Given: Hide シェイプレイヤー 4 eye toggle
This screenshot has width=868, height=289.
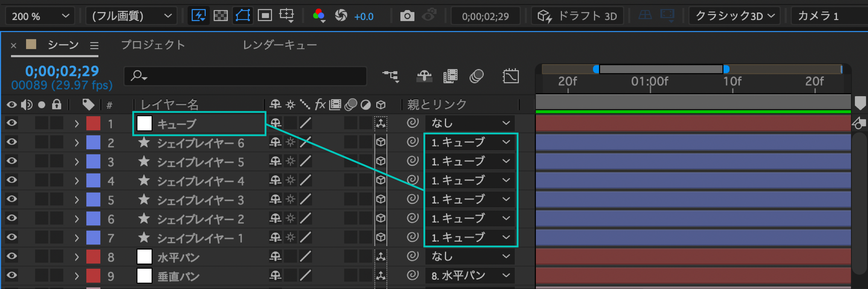Looking at the screenshot, I should [12, 180].
